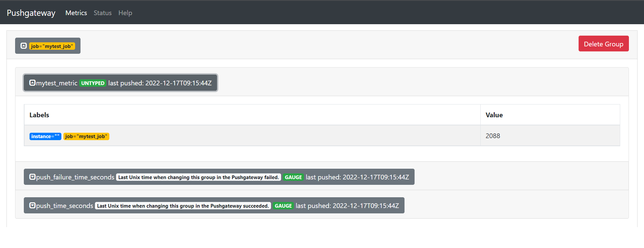Expand the push_failure_time_seconds metric
The height and width of the screenshot is (248, 644).
[x=219, y=177]
